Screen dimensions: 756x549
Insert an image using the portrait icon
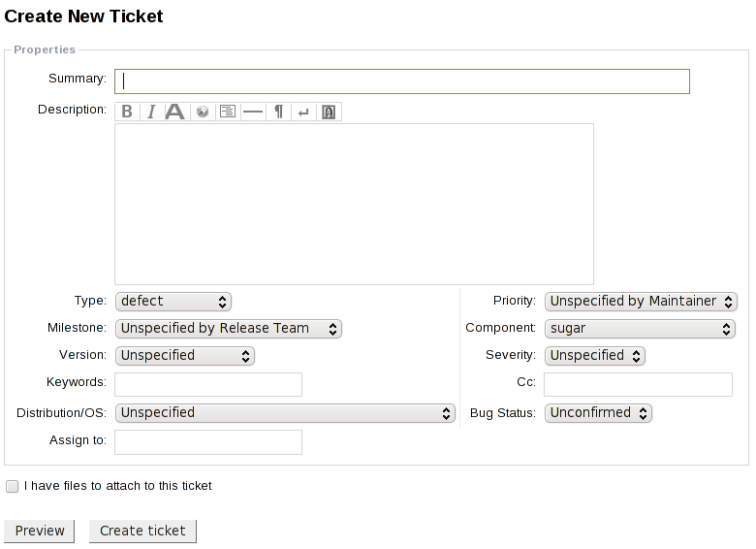coord(329,112)
